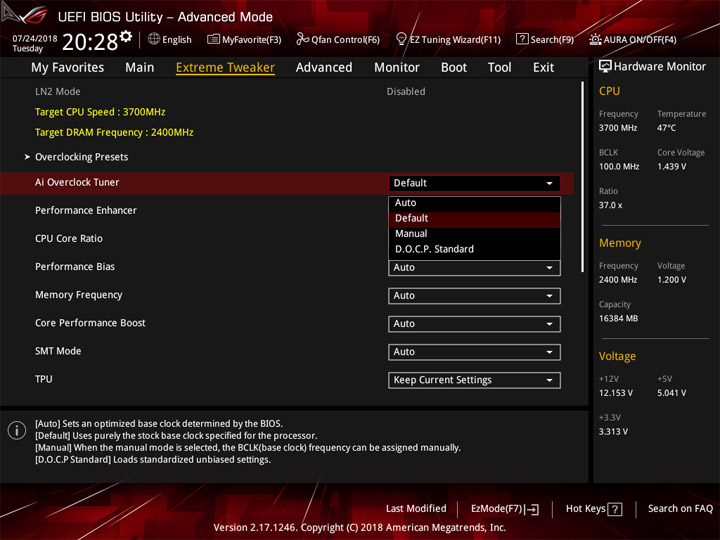Switch to the Main tab
The width and height of the screenshot is (720, 540).
tap(140, 68)
